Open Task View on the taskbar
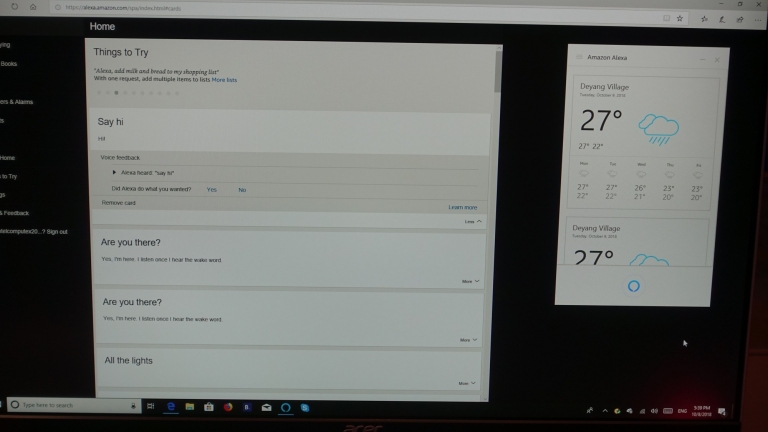 150,406
